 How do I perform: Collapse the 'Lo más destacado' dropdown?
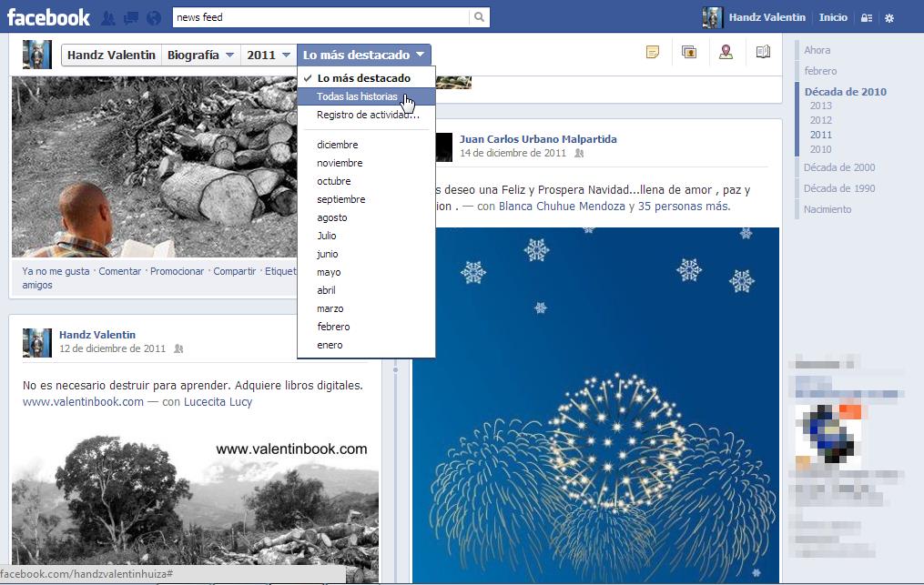363,55
